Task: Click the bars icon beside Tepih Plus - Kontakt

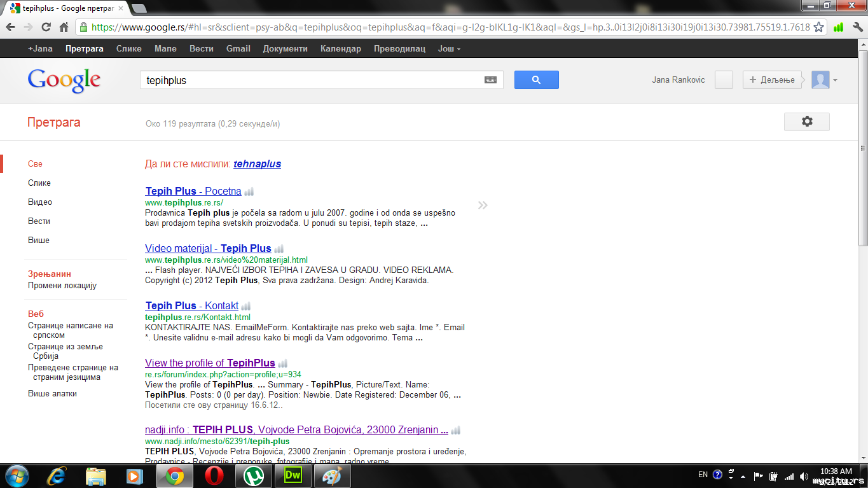Action: pos(246,306)
